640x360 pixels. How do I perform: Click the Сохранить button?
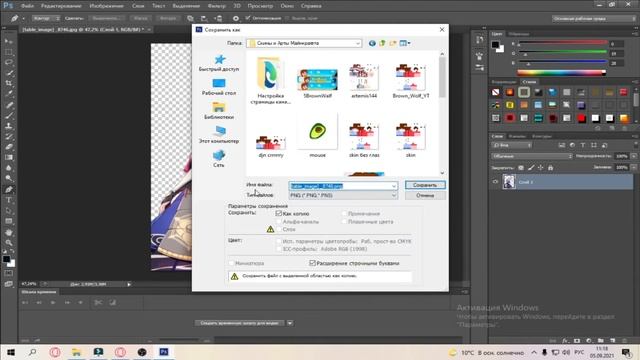click(425, 185)
